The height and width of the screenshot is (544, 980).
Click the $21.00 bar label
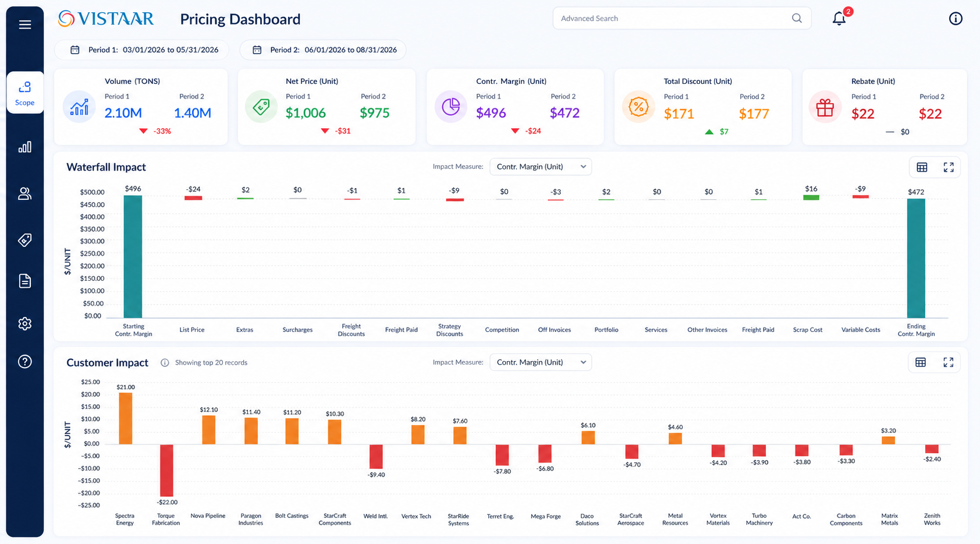pos(126,387)
